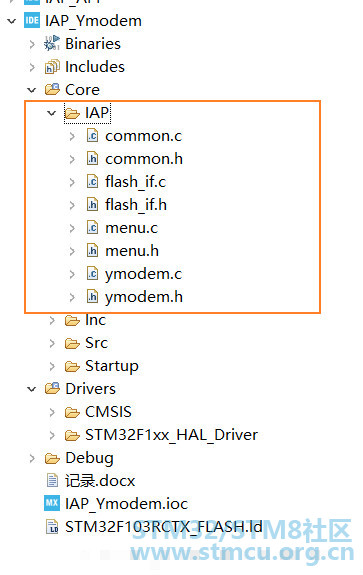Expand the menu.h file outline
The width and height of the screenshot is (363, 575).
72,251
